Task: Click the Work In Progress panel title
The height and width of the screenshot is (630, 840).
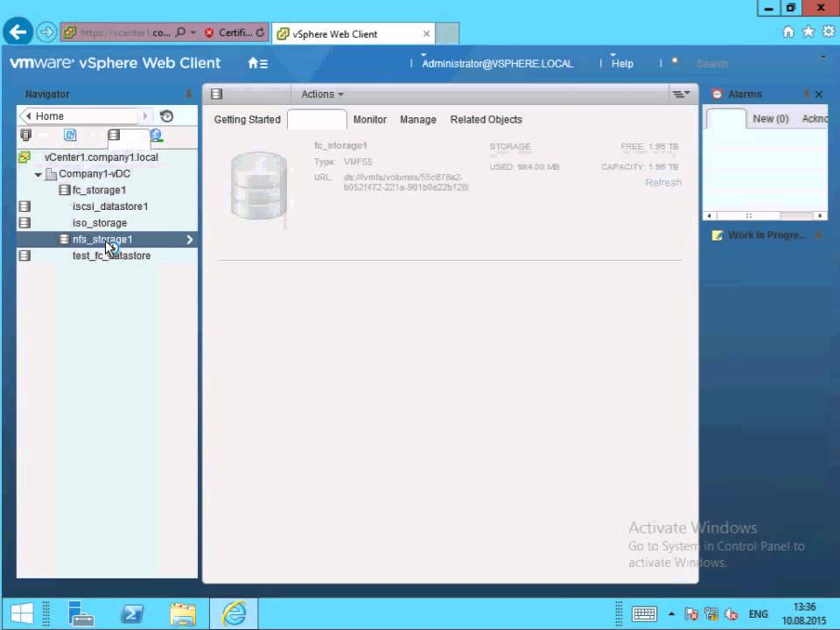Action: pos(766,235)
